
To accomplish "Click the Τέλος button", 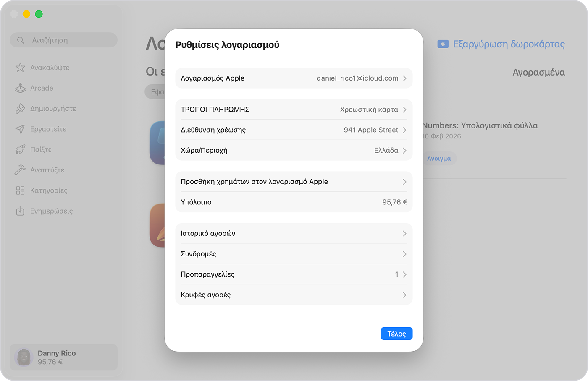I will click(x=396, y=334).
